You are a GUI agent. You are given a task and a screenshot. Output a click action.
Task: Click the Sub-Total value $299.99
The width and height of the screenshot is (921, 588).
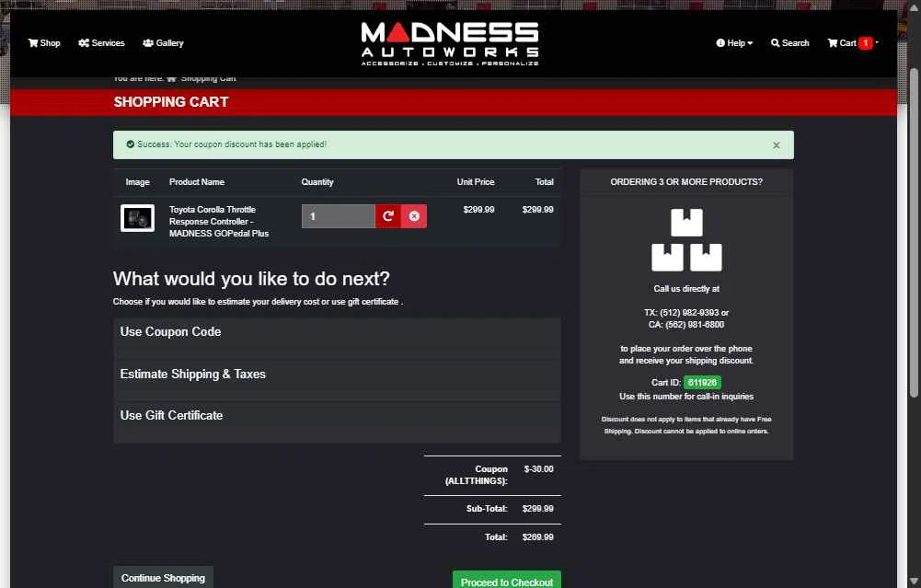(x=538, y=509)
